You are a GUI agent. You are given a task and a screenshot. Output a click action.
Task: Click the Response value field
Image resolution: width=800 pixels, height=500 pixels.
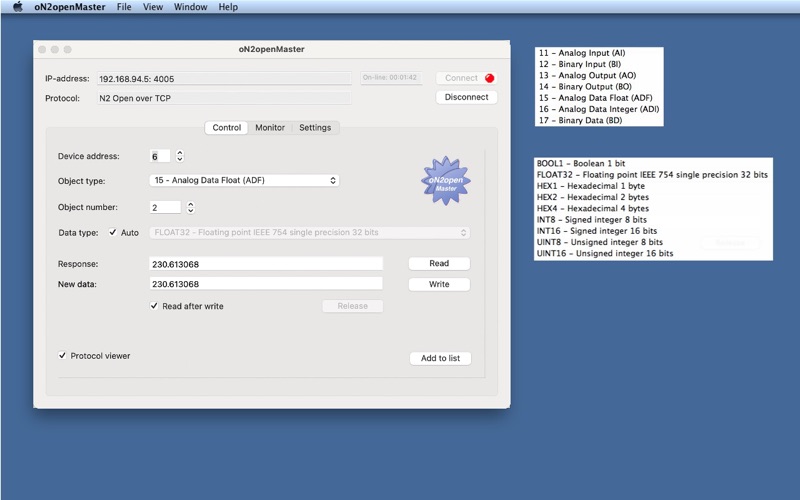(266, 264)
